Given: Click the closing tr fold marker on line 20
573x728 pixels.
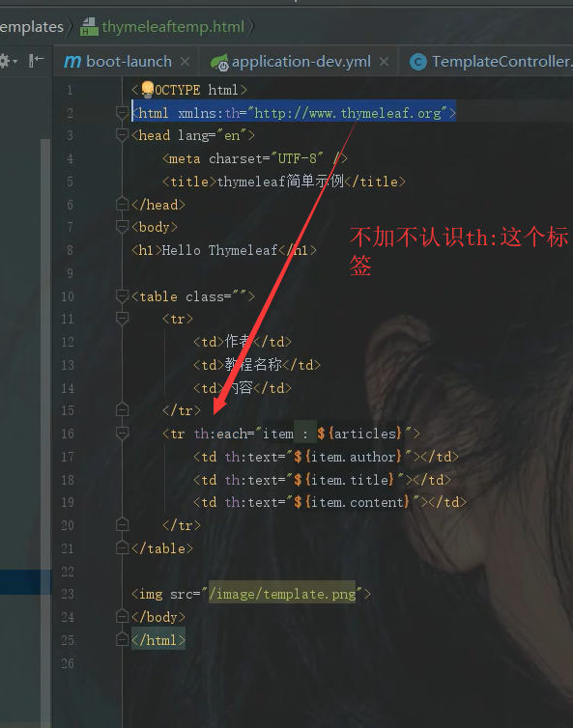Looking at the screenshot, I should [122, 525].
